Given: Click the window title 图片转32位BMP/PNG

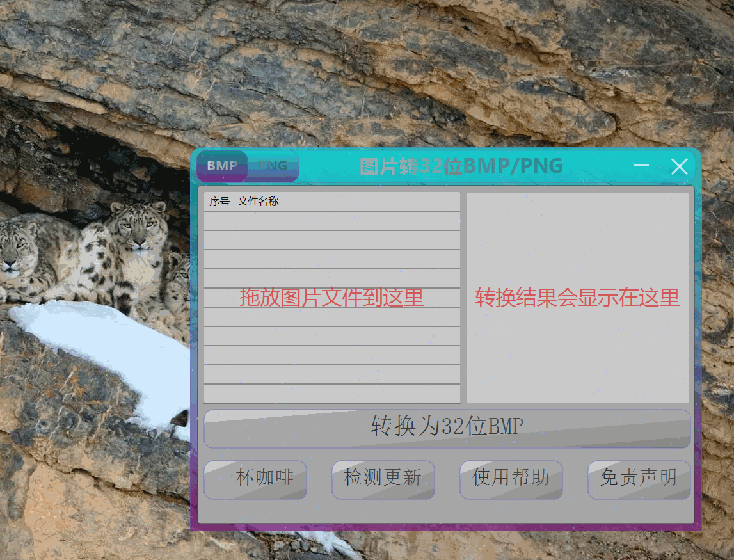Looking at the screenshot, I should tap(461, 166).
